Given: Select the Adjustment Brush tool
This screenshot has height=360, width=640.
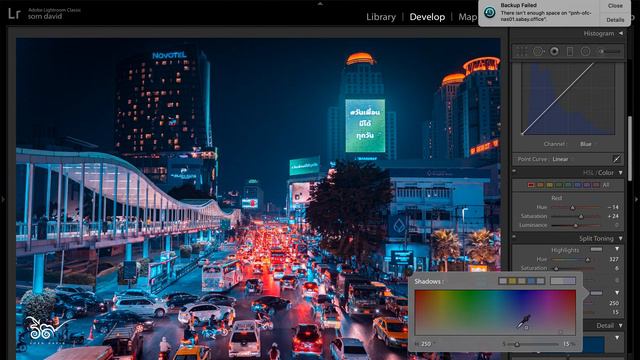Looking at the screenshot, I should click(609, 51).
